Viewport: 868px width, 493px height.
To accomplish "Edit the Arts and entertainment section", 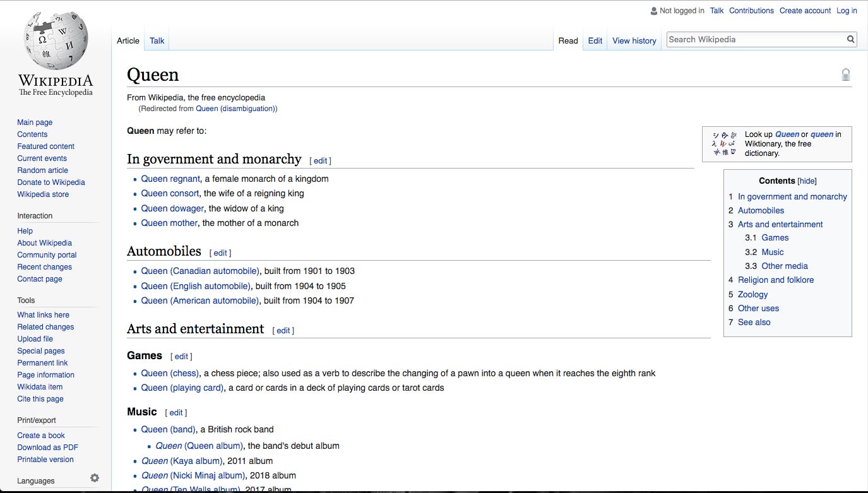I will [x=283, y=331].
